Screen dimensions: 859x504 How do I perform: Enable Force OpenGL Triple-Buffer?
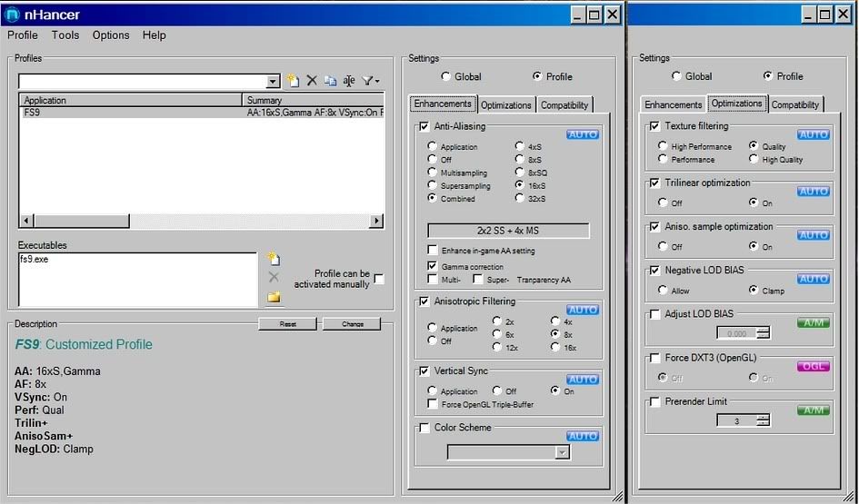433,404
